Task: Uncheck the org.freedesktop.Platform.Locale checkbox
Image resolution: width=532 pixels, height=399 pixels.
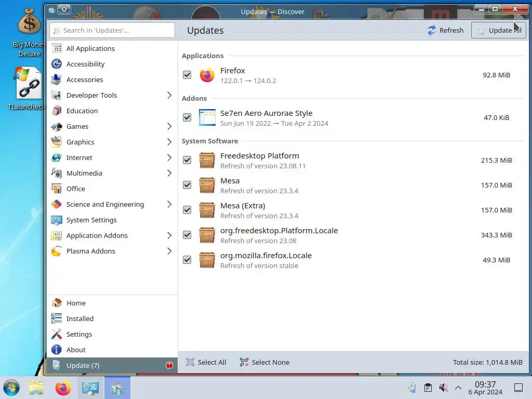Action: 187,235
